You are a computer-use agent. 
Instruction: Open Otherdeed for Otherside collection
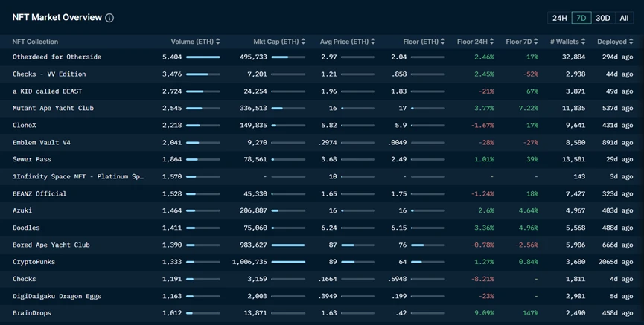click(x=57, y=57)
